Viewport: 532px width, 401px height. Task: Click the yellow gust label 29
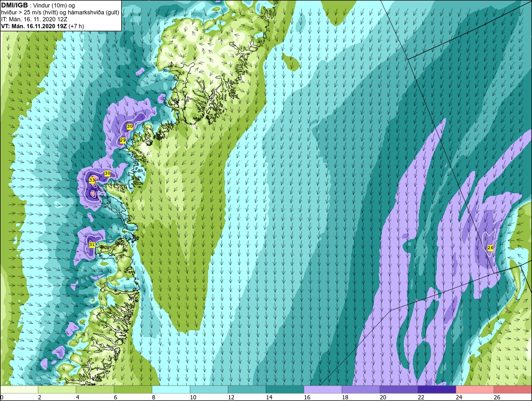point(123,140)
